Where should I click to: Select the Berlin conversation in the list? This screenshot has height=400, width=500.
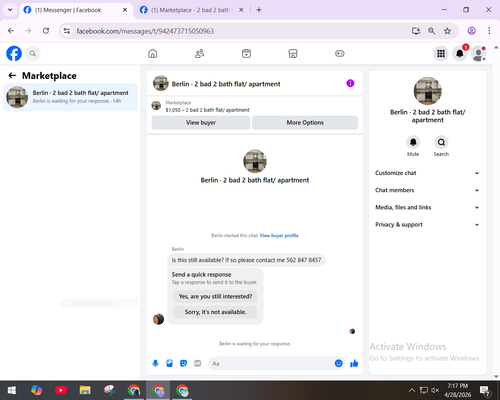click(x=70, y=97)
